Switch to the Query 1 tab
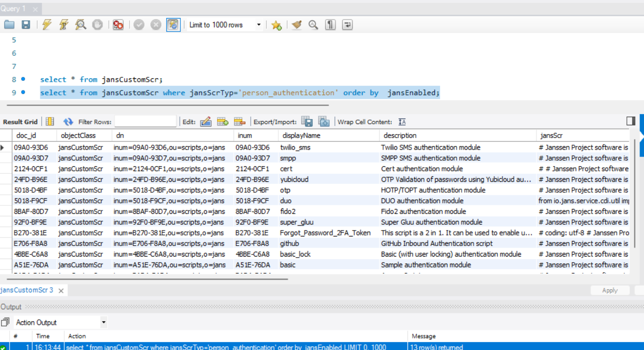 click(15, 8)
